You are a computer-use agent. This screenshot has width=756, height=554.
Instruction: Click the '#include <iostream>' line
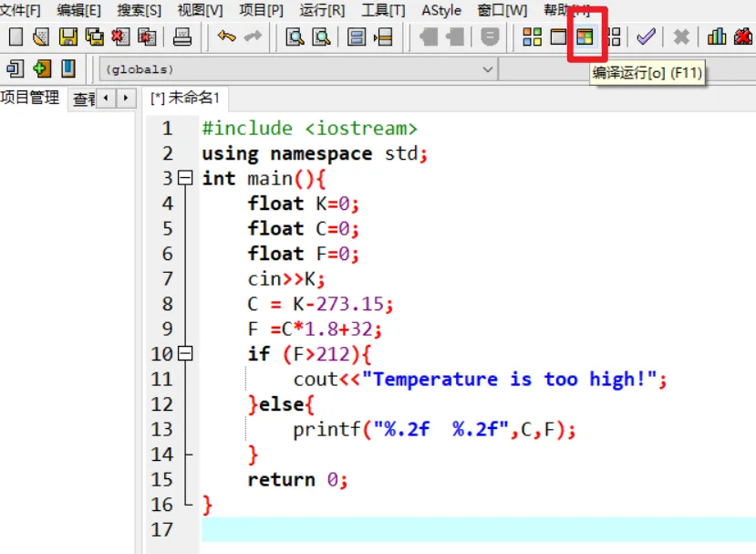309,129
